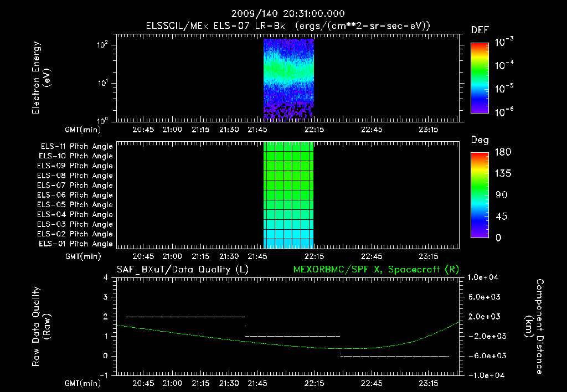The width and height of the screenshot is (567, 392).
Task: Select the ELSSCIL/MEx ELS-07 LR-Bk plot title
Action: [x=288, y=25]
